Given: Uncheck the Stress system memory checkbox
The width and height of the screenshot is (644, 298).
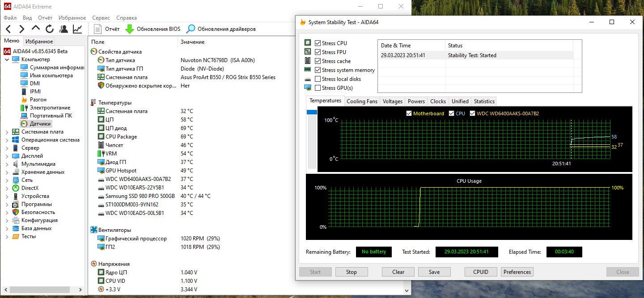Looking at the screenshot, I should 318,70.
